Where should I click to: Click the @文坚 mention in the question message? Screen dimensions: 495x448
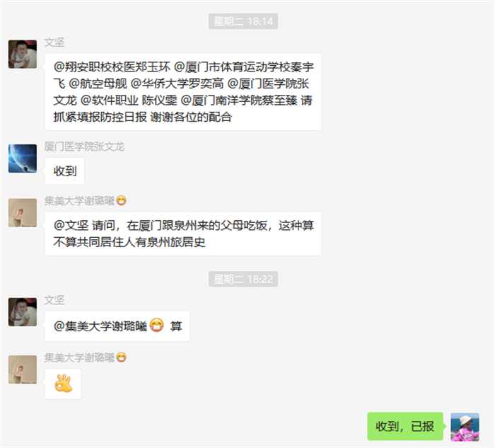pos(71,226)
